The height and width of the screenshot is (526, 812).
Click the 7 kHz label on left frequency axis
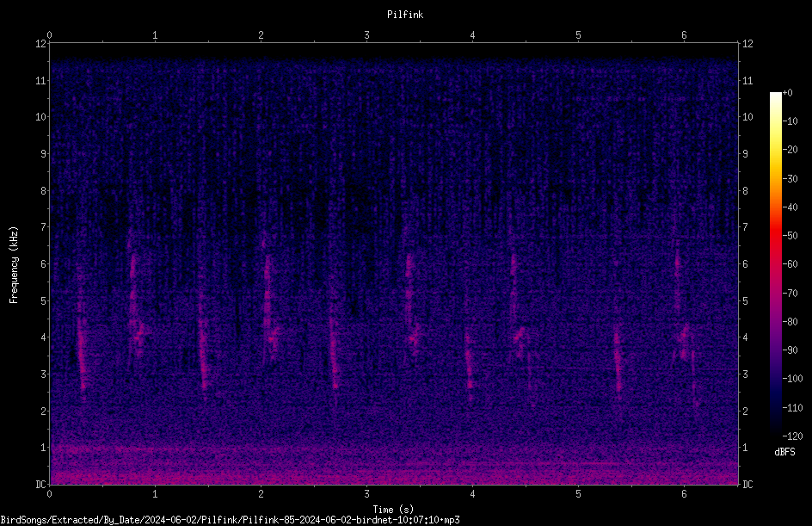(x=43, y=227)
